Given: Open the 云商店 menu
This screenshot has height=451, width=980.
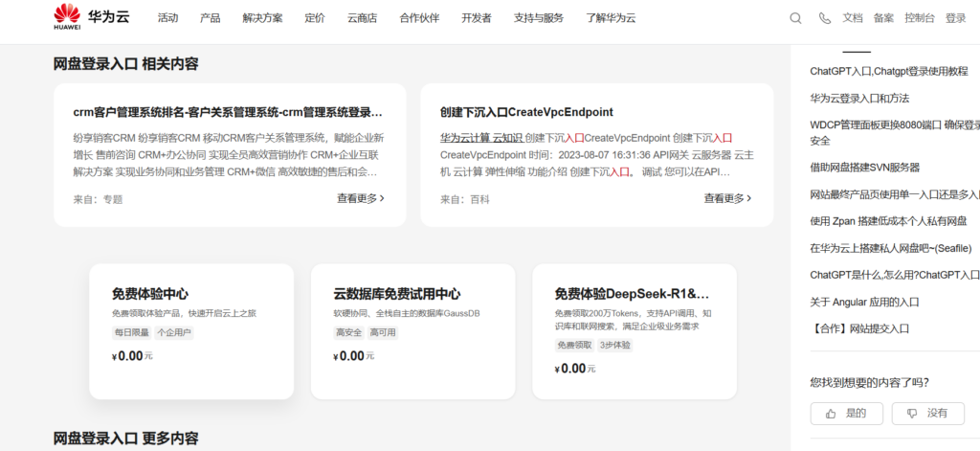Looking at the screenshot, I should click(x=363, y=18).
